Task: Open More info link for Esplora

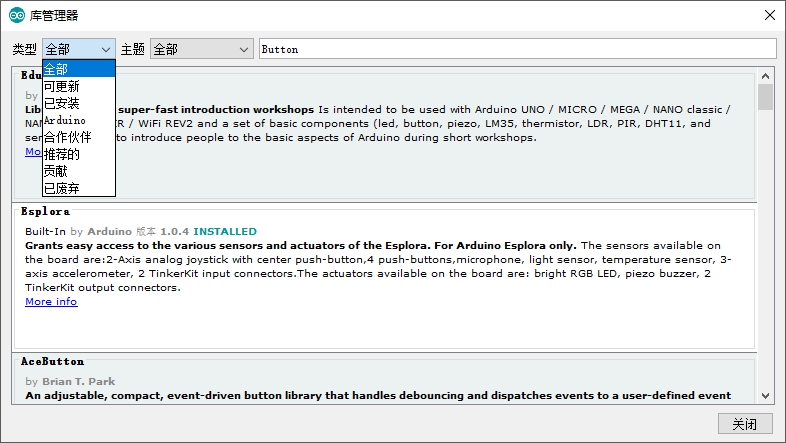Action: (x=51, y=302)
